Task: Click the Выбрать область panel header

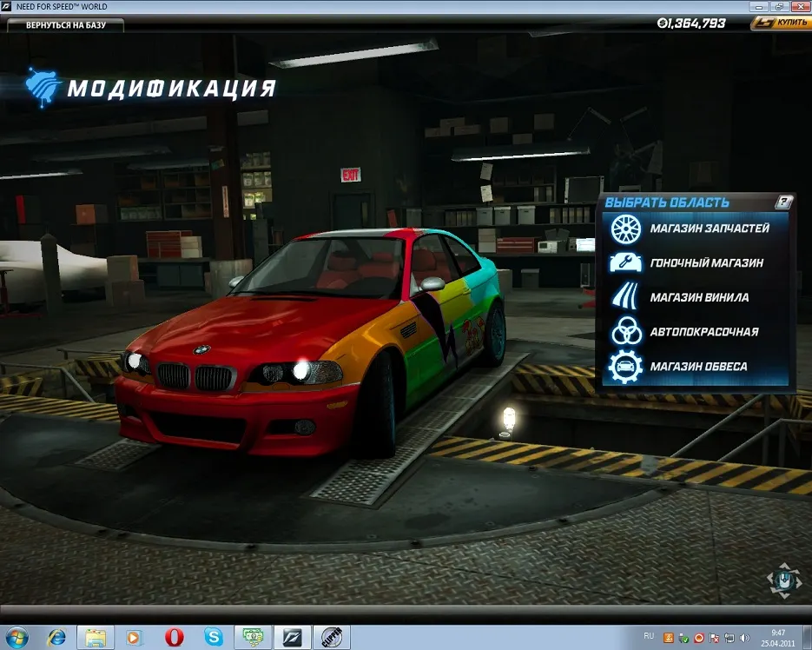Action: (667, 202)
